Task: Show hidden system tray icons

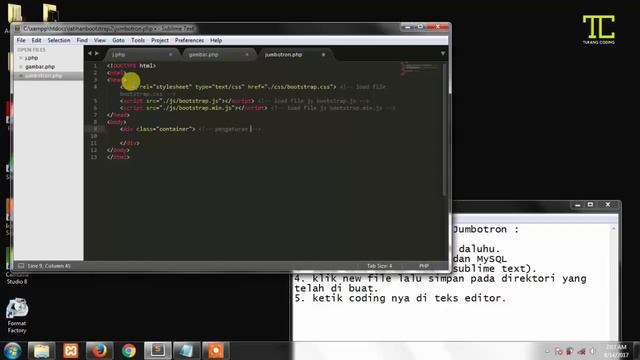Action: (548, 351)
